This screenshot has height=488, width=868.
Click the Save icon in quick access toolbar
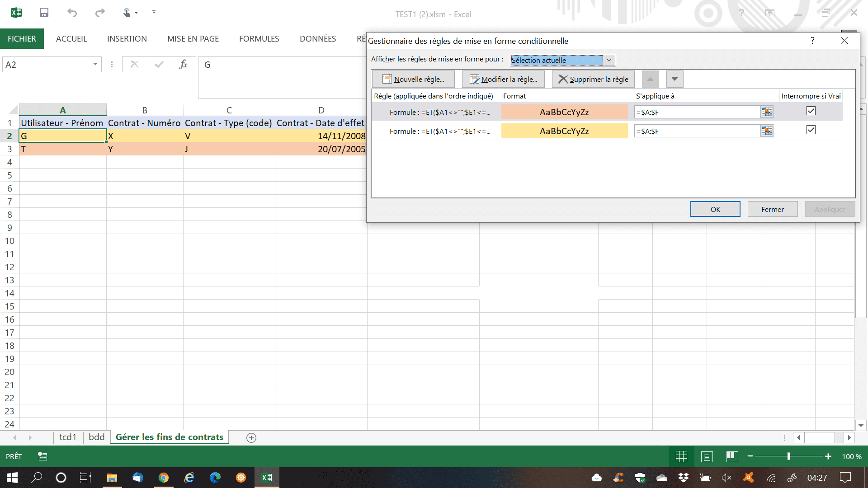click(44, 13)
